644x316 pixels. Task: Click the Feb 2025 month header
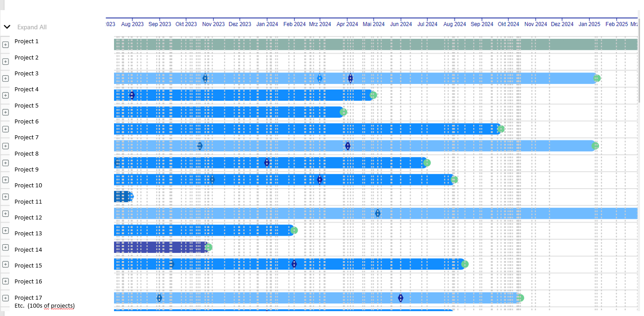pos(617,24)
